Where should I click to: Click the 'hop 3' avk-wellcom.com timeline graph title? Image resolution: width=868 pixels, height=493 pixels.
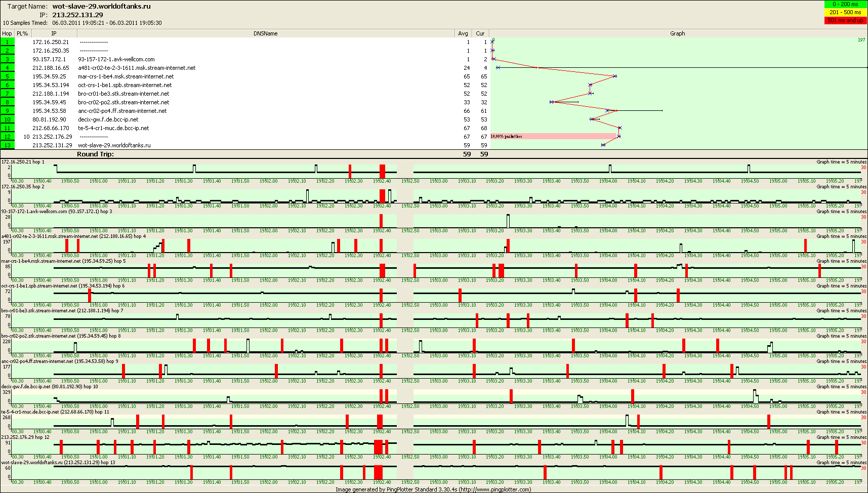coord(57,212)
